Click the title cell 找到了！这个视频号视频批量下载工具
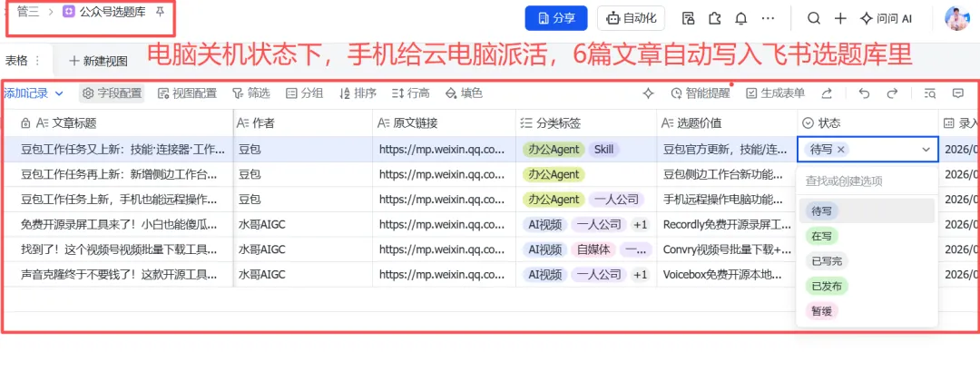Viewport: 980px width, 391px height. (119, 249)
